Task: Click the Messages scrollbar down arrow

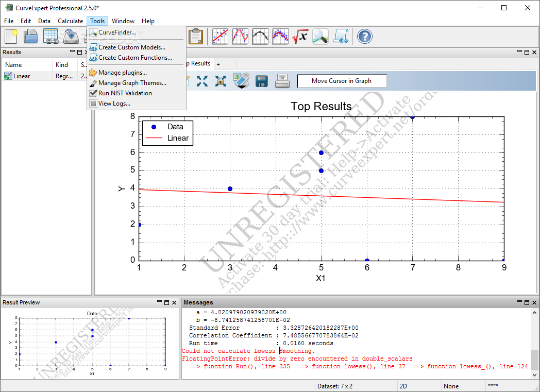Action: click(534, 375)
